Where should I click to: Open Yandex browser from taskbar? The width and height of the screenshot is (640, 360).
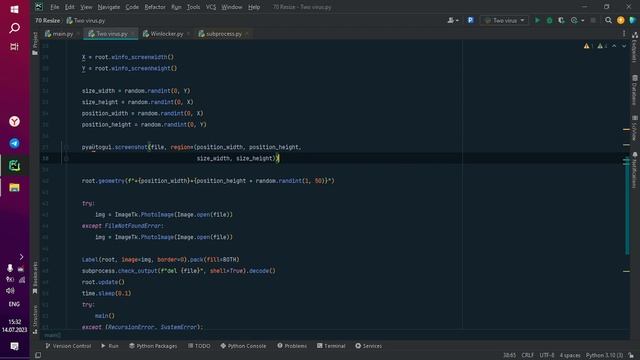pyautogui.click(x=14, y=121)
